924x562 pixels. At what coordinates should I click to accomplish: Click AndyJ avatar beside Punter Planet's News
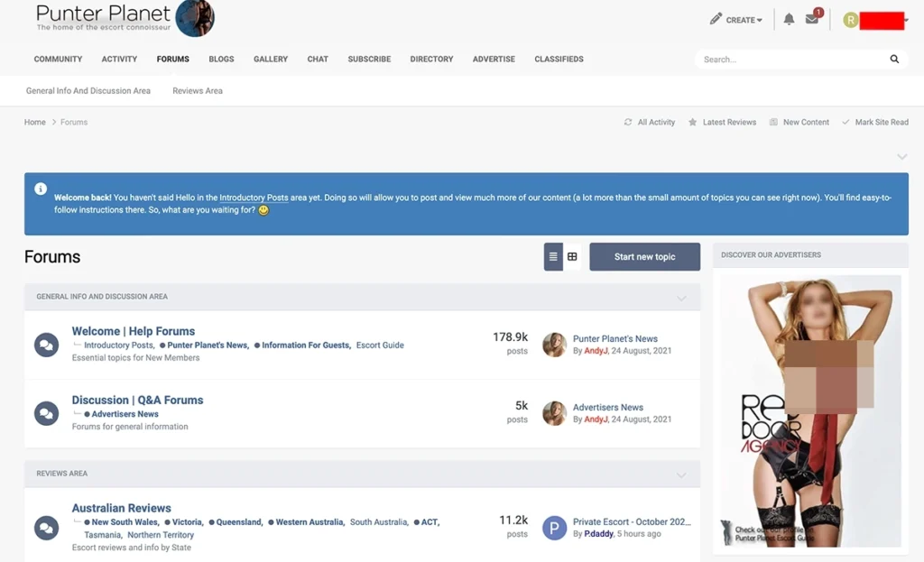pyautogui.click(x=554, y=345)
